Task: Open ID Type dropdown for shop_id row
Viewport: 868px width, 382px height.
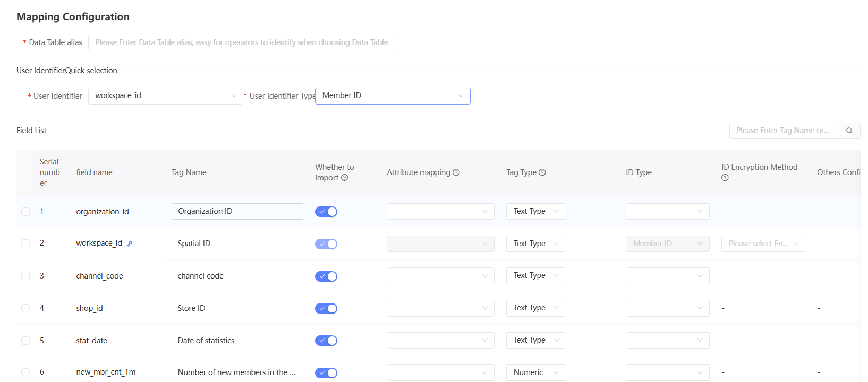Action: click(x=667, y=308)
